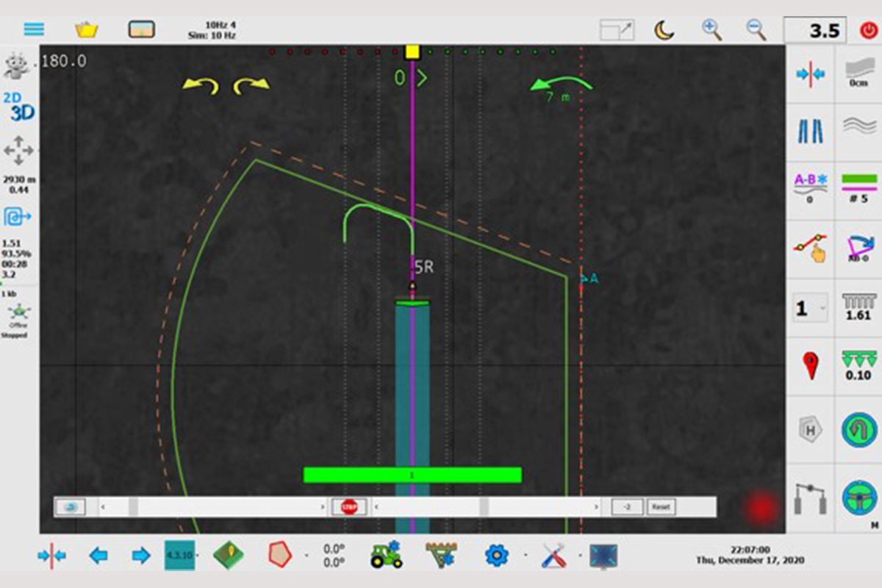Click left arrow of the left slider
This screenshot has width=882, height=588.
tap(102, 507)
